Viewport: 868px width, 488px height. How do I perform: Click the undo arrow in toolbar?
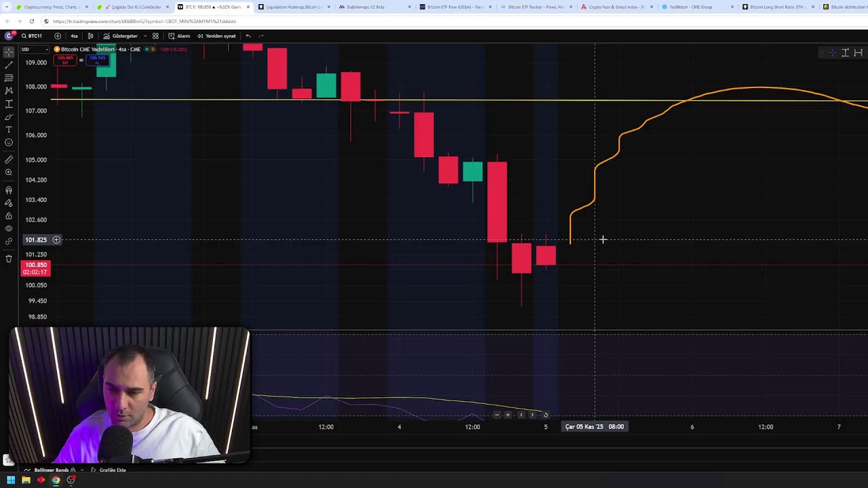tap(248, 36)
